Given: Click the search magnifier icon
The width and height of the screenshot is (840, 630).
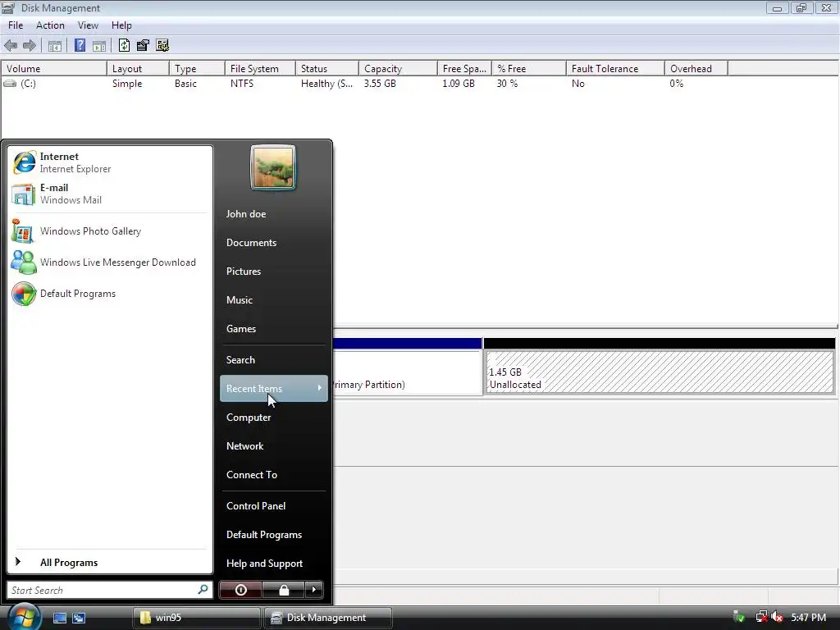Looking at the screenshot, I should [x=203, y=590].
